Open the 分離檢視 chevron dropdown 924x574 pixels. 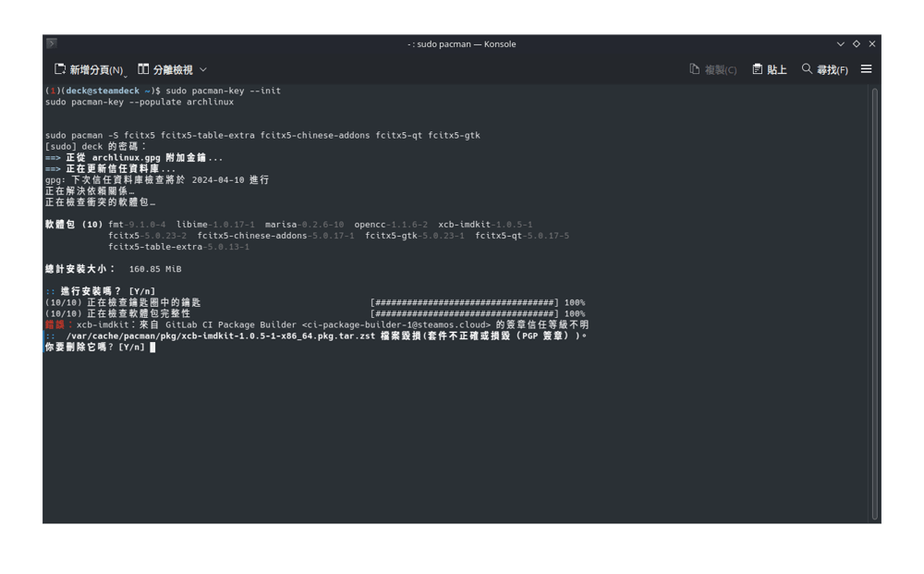click(201, 68)
